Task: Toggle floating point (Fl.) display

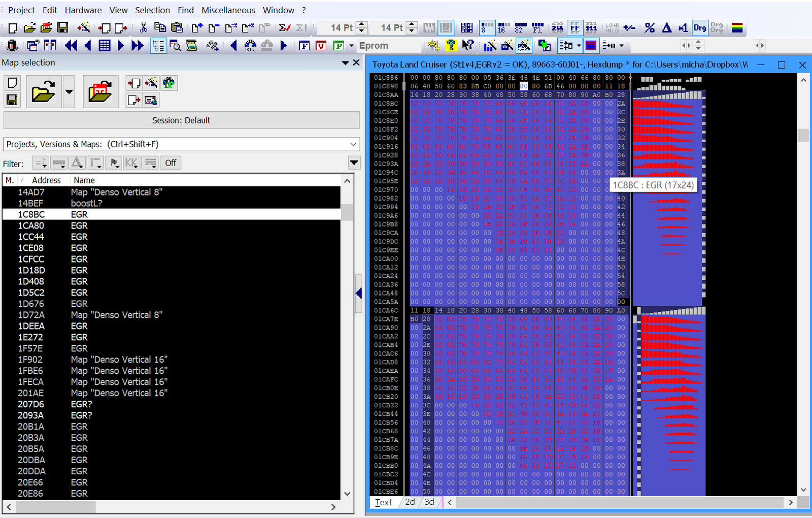Action: (x=537, y=28)
